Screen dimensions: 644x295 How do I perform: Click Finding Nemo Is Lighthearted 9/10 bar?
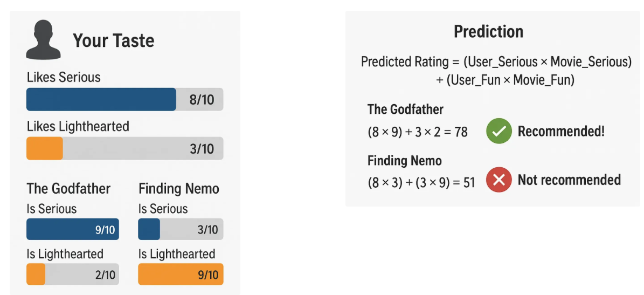[x=181, y=275]
